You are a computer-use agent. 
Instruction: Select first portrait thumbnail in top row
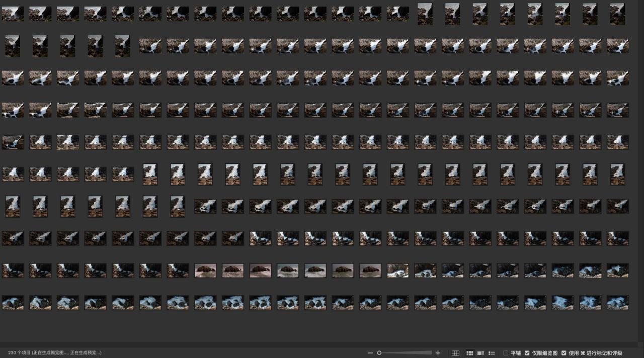pos(425,14)
